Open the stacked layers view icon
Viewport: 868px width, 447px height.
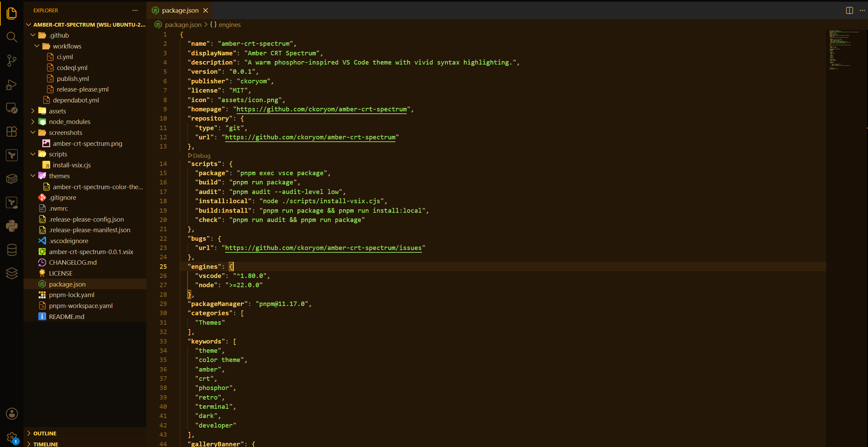12,273
